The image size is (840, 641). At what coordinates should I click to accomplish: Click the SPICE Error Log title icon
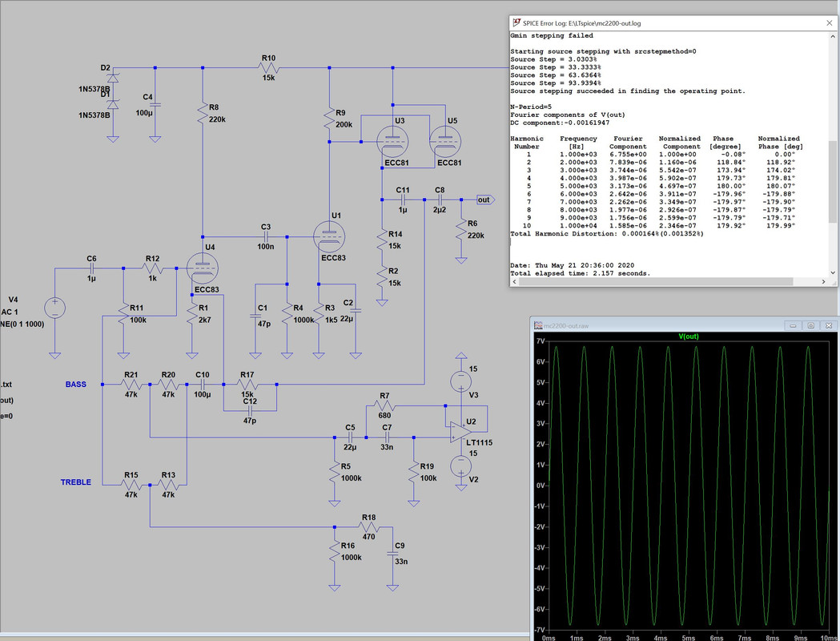516,23
